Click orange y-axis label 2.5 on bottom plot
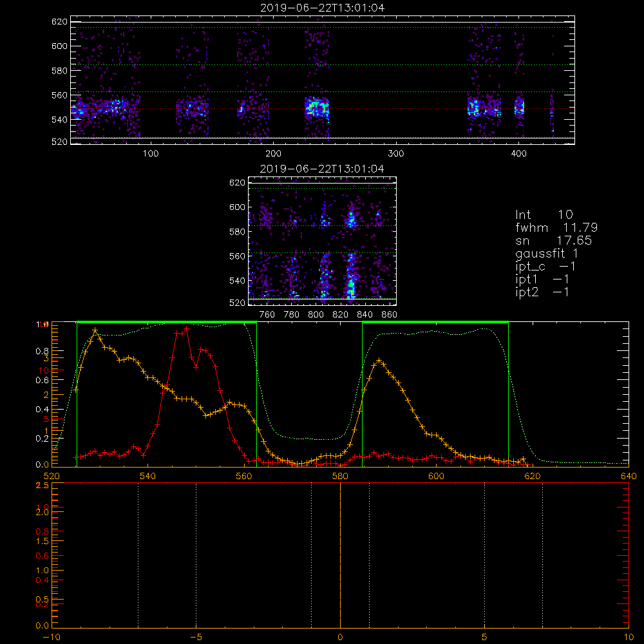644x644 pixels. [x=43, y=486]
